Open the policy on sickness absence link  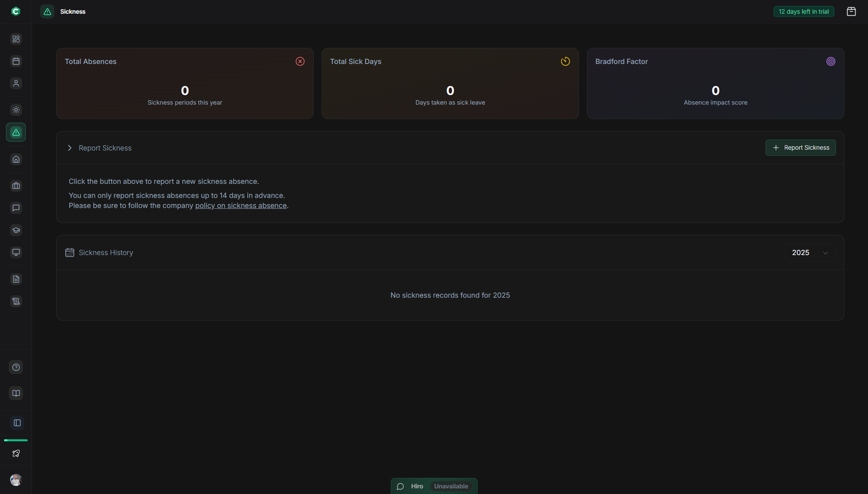[241, 206]
